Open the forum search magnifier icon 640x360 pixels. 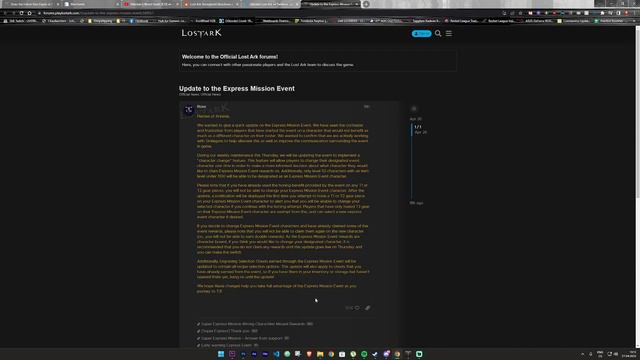(438, 33)
